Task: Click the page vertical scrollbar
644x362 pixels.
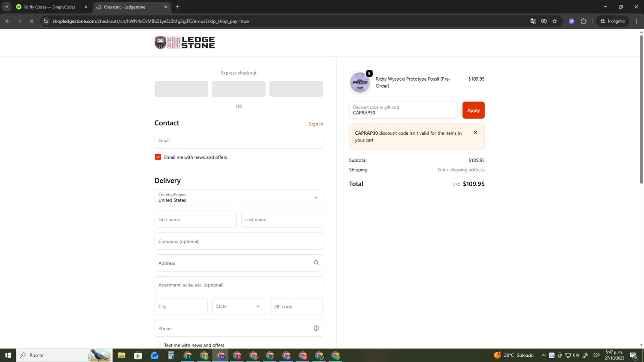Action: (x=641, y=109)
